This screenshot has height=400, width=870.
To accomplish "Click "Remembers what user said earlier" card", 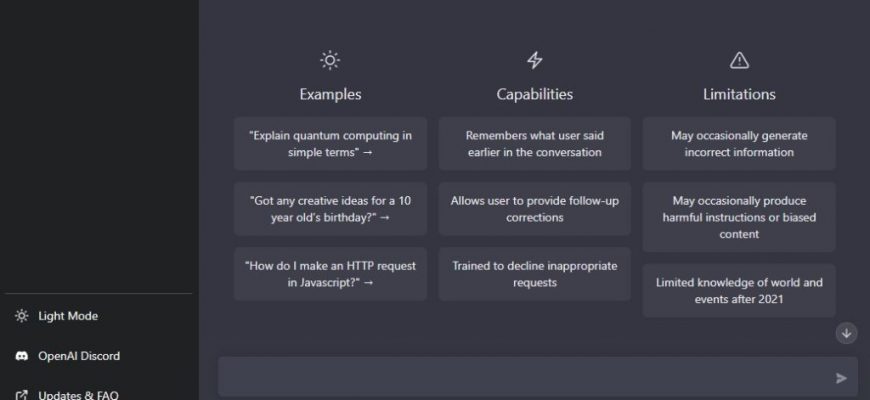I will click(x=534, y=144).
